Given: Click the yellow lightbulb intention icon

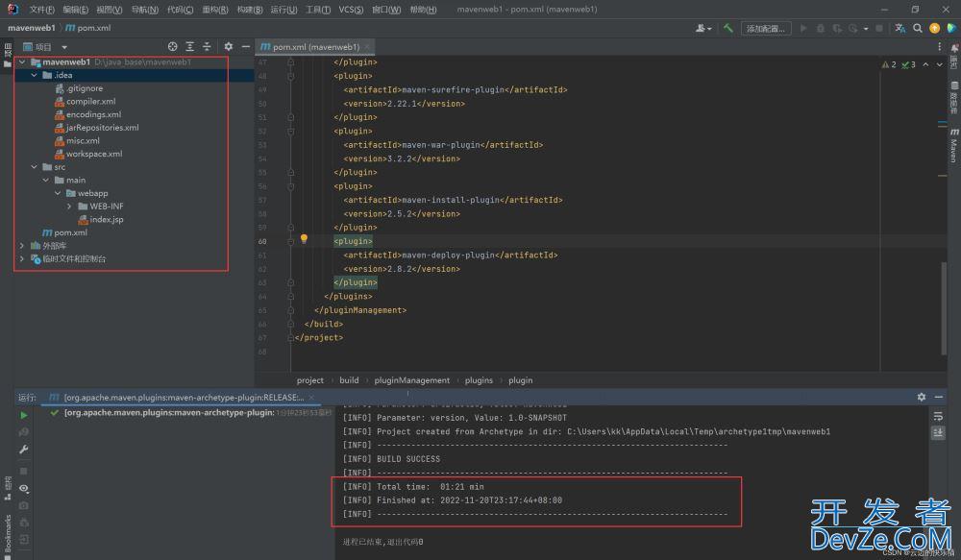Looking at the screenshot, I should pos(304,239).
